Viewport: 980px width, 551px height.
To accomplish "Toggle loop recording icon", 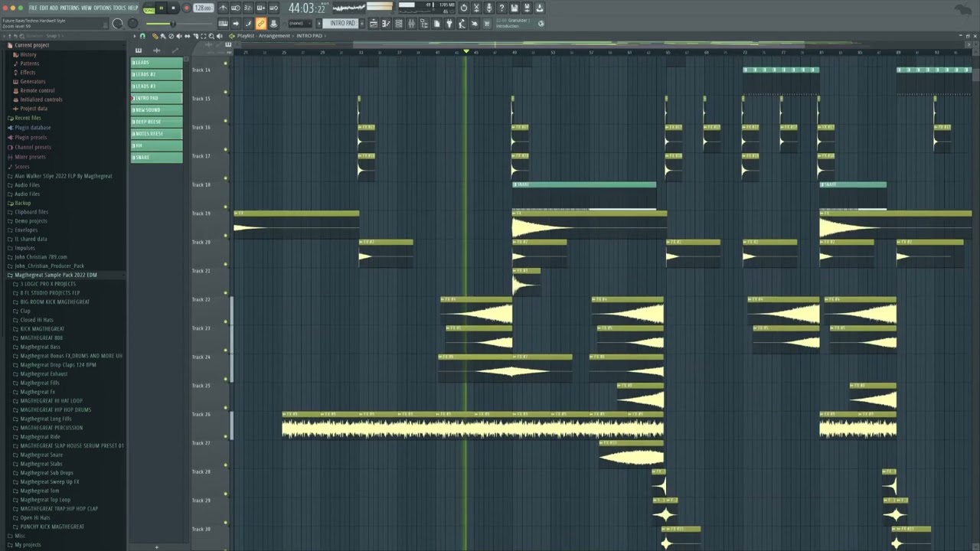I will (273, 8).
